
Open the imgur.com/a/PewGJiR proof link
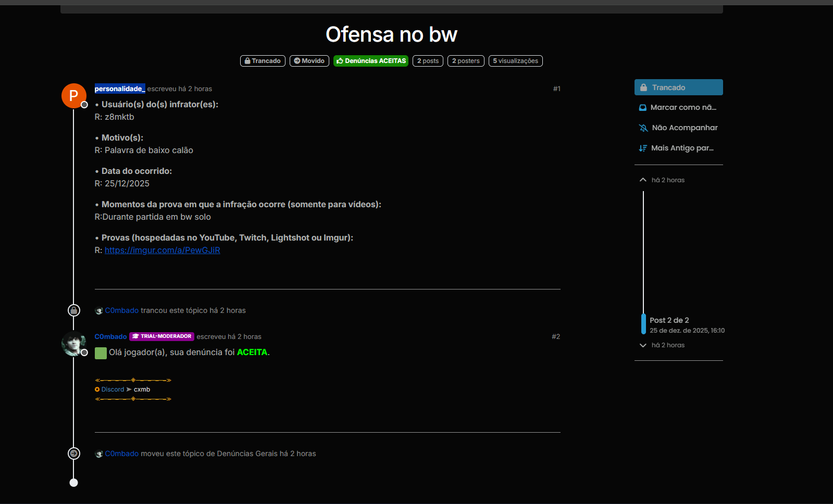(x=163, y=250)
